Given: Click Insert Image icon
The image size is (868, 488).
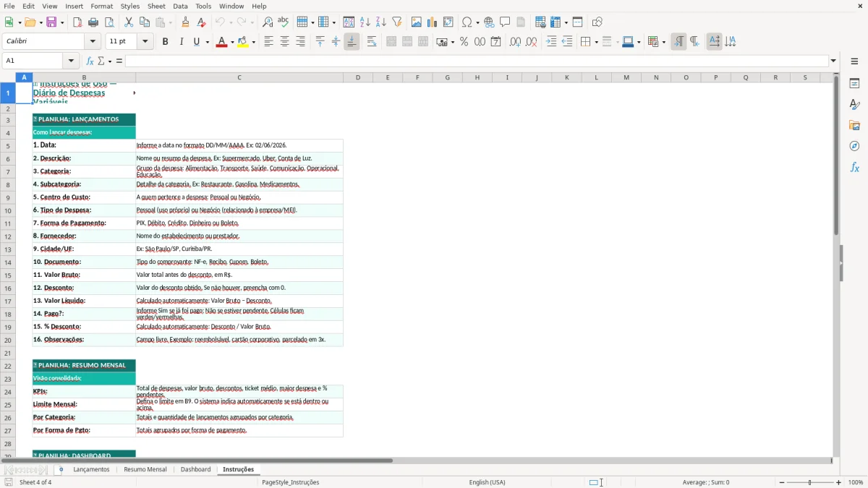Looking at the screenshot, I should coord(417,22).
